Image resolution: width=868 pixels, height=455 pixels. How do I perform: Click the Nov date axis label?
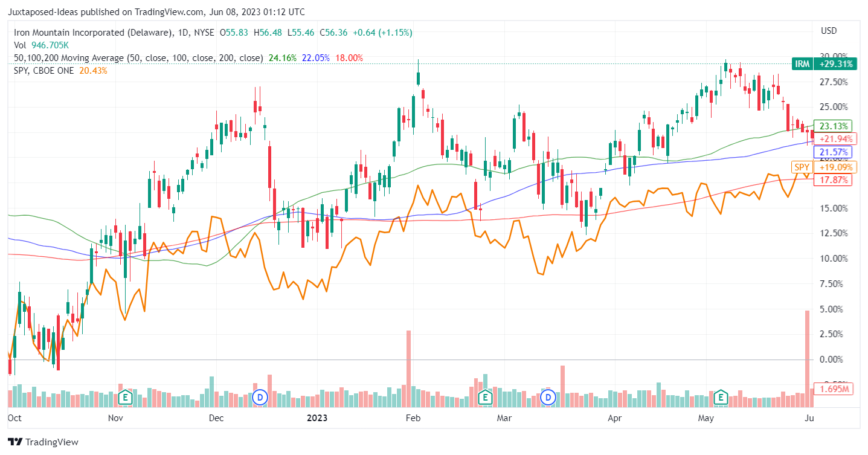pyautogui.click(x=115, y=418)
